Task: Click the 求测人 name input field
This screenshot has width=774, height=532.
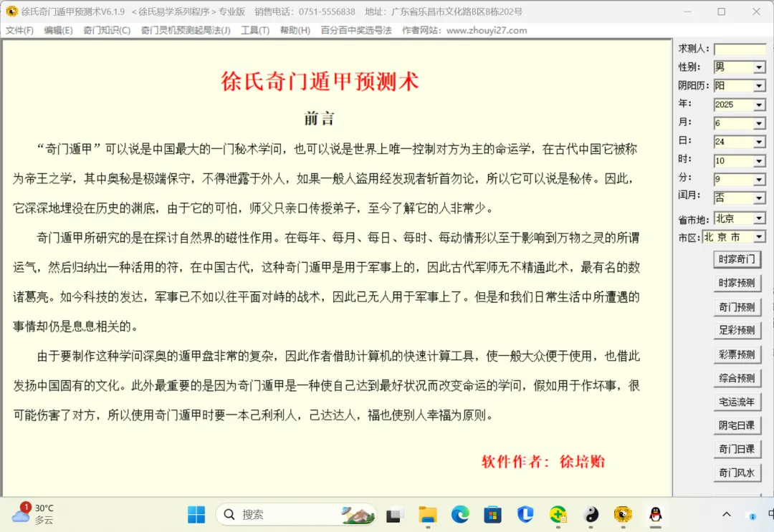Action: [740, 49]
